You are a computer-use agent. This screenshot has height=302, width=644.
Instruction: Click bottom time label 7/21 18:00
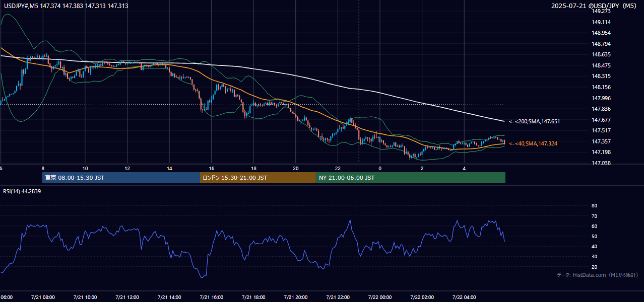[253, 297]
